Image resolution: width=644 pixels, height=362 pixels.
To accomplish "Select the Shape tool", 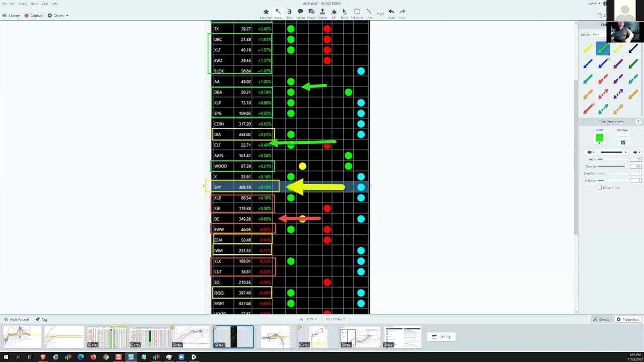I will 311,13.
